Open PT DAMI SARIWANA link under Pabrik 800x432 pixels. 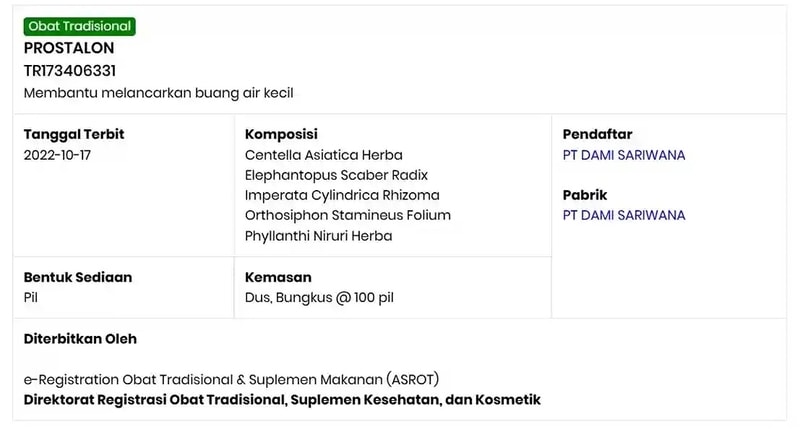[x=623, y=215]
